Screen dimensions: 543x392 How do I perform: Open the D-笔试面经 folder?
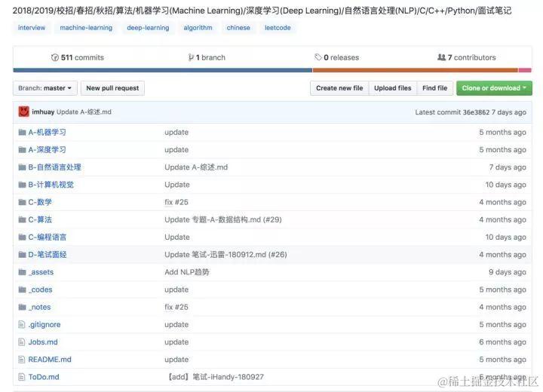pos(48,255)
